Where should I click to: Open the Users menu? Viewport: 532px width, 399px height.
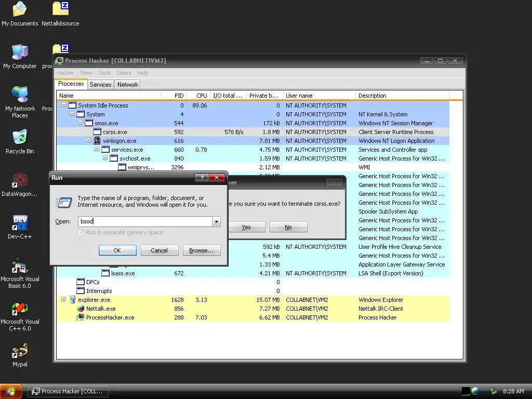pyautogui.click(x=124, y=73)
